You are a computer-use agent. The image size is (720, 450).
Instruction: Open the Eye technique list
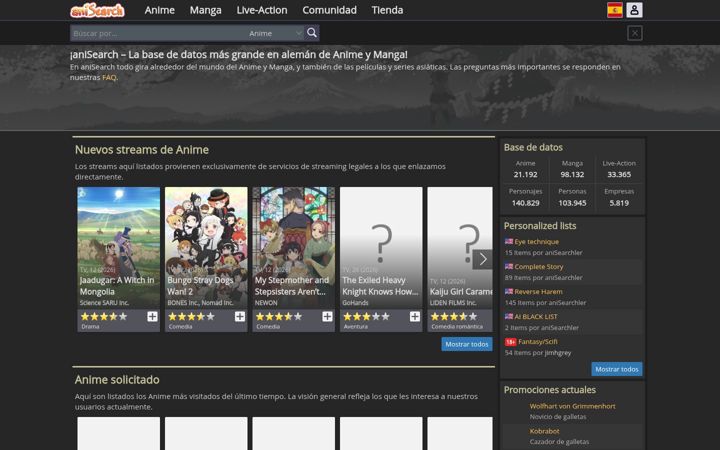pyautogui.click(x=536, y=242)
